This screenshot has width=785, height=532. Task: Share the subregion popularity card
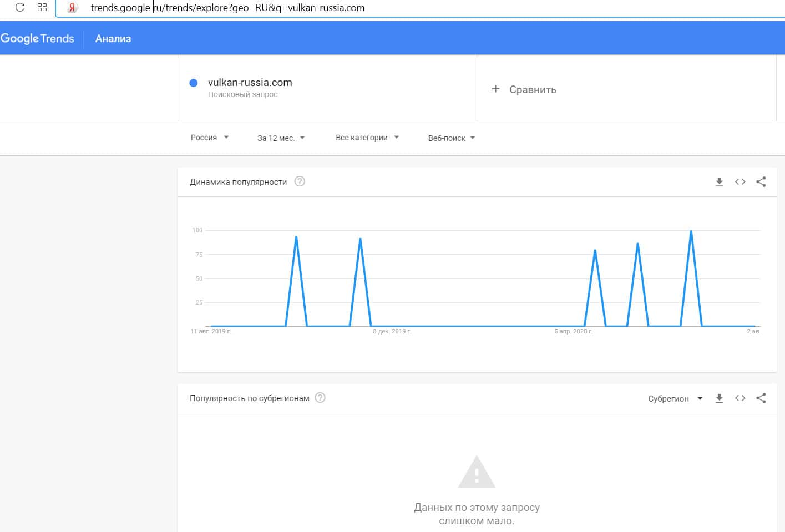[x=761, y=398]
